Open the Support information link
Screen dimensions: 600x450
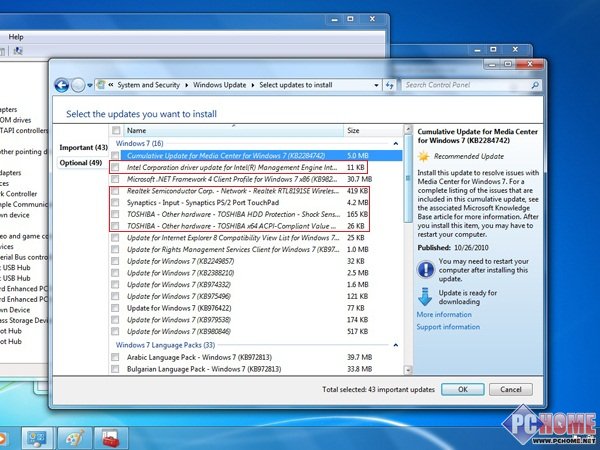click(x=448, y=327)
